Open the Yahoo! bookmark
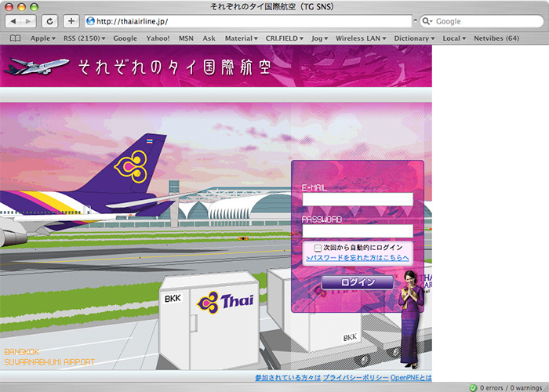The image size is (549, 392). click(x=158, y=38)
